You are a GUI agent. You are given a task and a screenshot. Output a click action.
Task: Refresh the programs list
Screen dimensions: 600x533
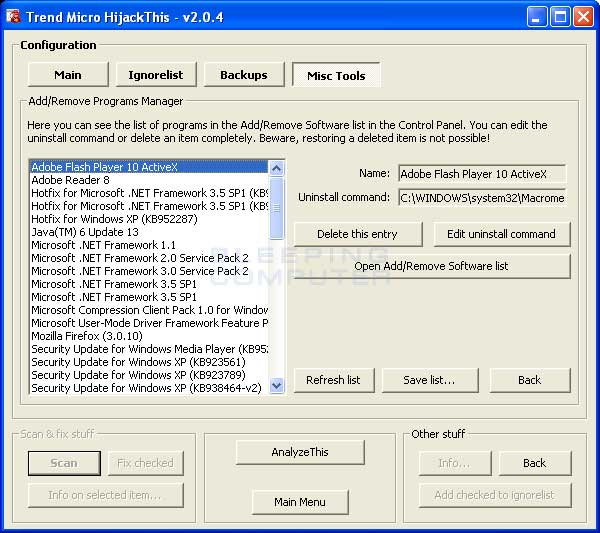334,380
